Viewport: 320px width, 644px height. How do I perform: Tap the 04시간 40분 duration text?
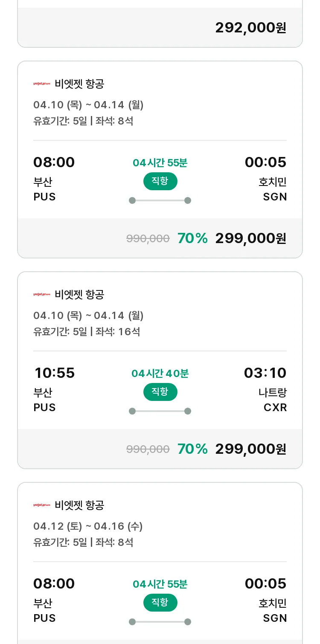160,374
